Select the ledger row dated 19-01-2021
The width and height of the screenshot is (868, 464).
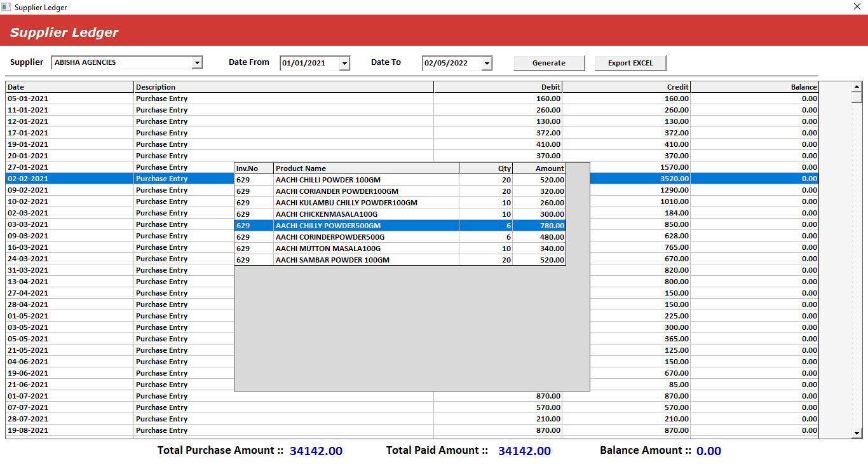tap(412, 144)
